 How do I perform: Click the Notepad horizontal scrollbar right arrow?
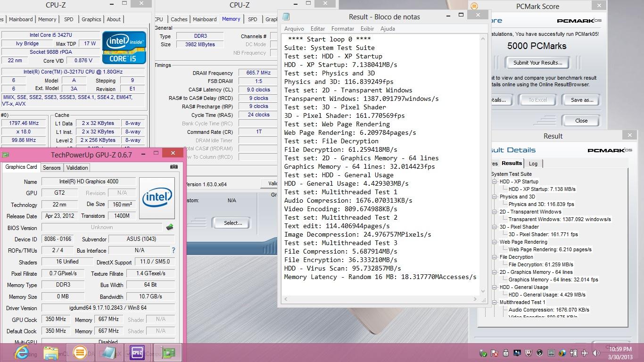click(x=475, y=299)
